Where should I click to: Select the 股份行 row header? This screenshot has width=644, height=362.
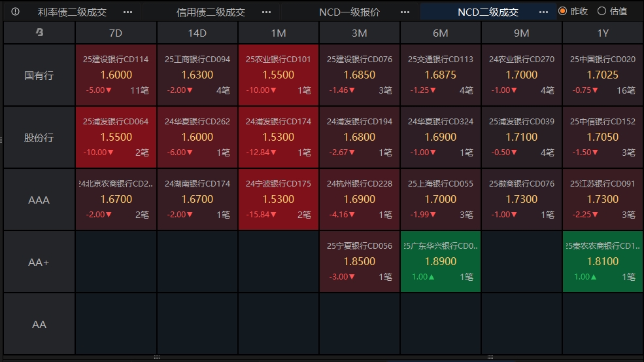click(39, 137)
